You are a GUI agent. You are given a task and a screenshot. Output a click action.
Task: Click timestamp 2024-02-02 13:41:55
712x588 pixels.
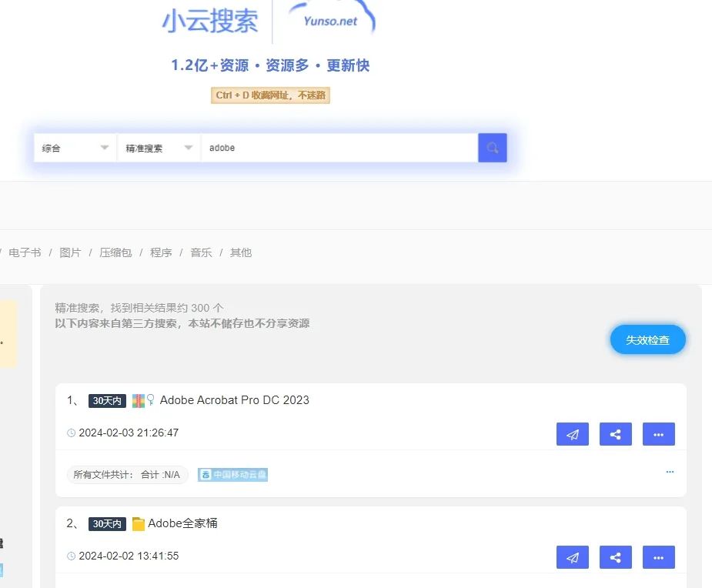[x=129, y=556]
